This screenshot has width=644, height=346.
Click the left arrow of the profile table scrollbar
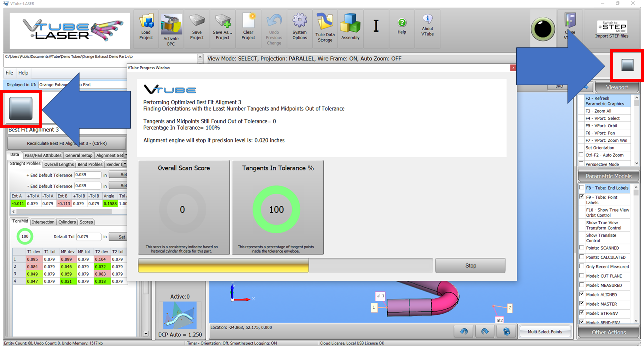12,212
